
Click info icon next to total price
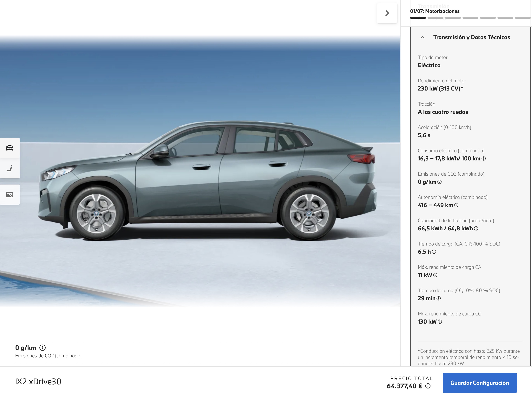click(x=428, y=386)
